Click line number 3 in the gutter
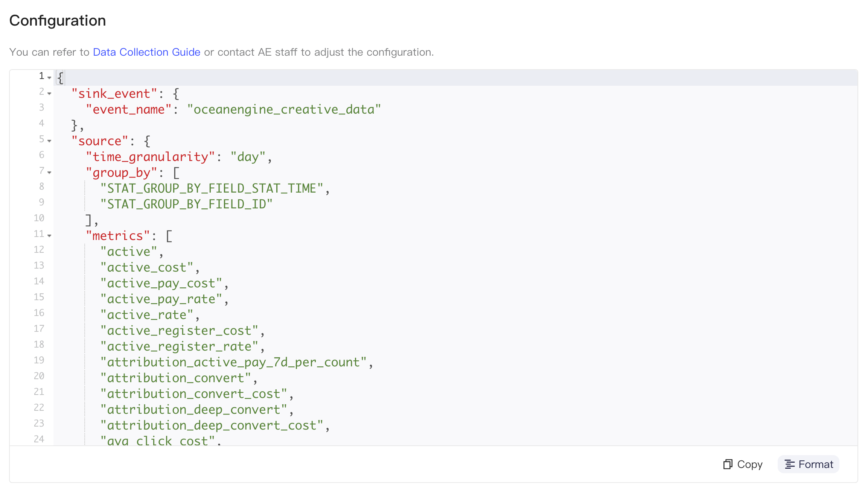868x492 pixels. click(x=42, y=108)
